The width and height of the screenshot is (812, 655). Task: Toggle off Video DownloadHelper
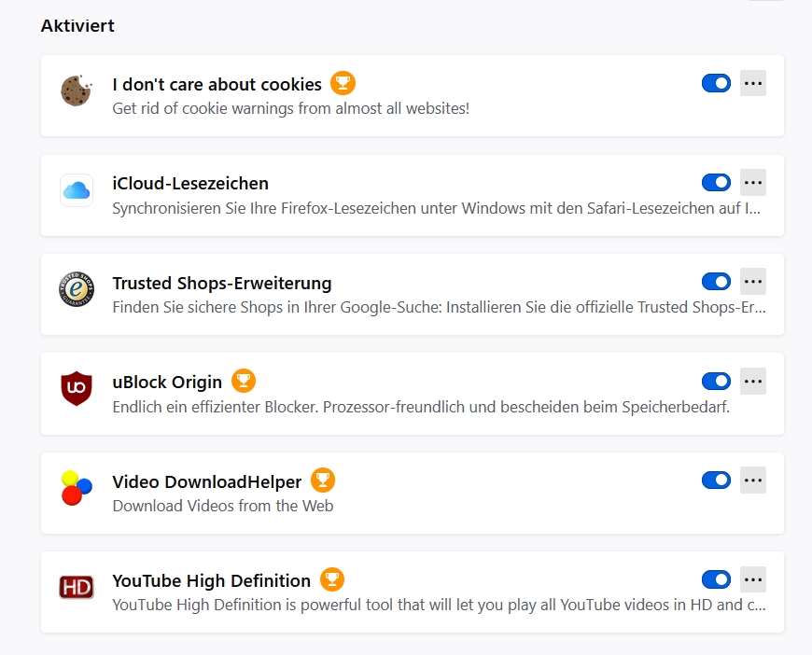point(716,480)
